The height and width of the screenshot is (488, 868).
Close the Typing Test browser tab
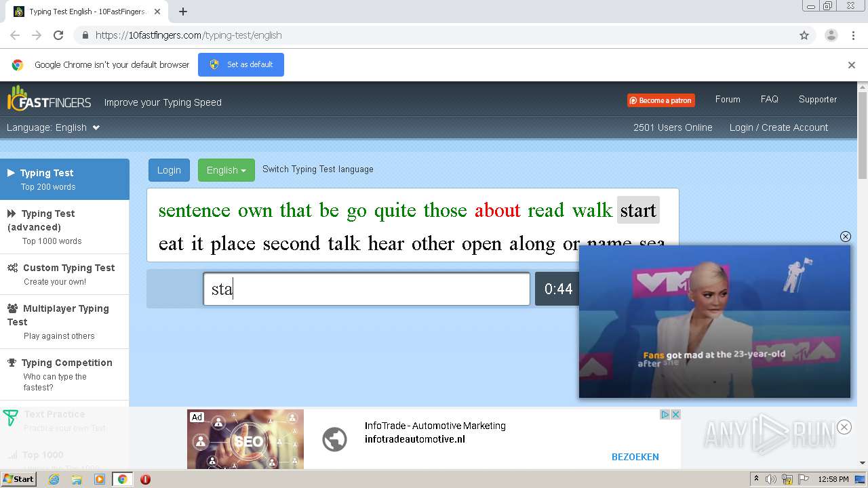click(157, 12)
